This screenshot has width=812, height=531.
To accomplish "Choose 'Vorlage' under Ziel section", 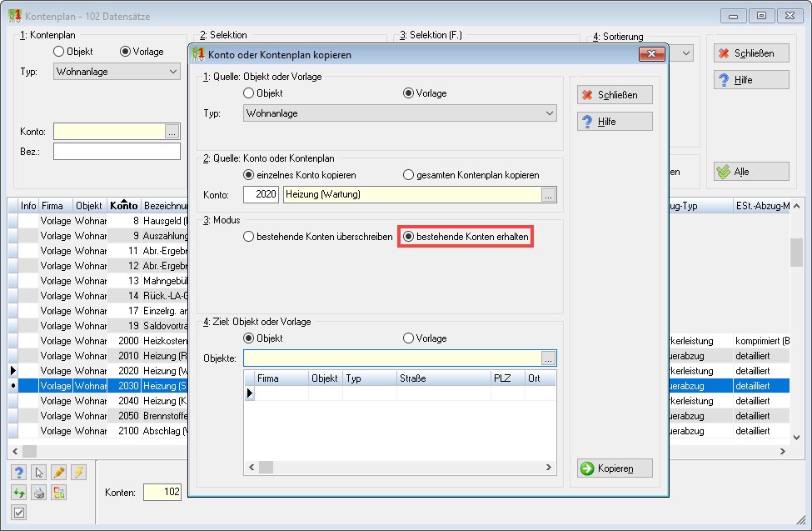I will 425,338.
